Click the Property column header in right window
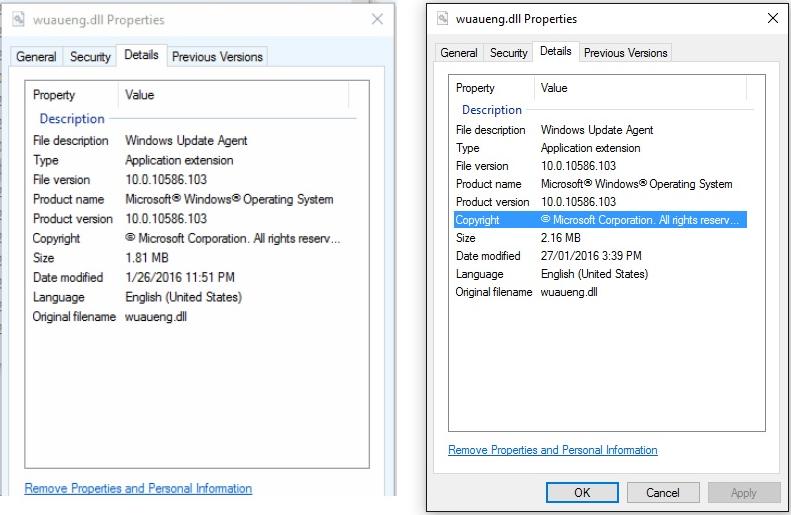791x515 pixels. click(494, 88)
